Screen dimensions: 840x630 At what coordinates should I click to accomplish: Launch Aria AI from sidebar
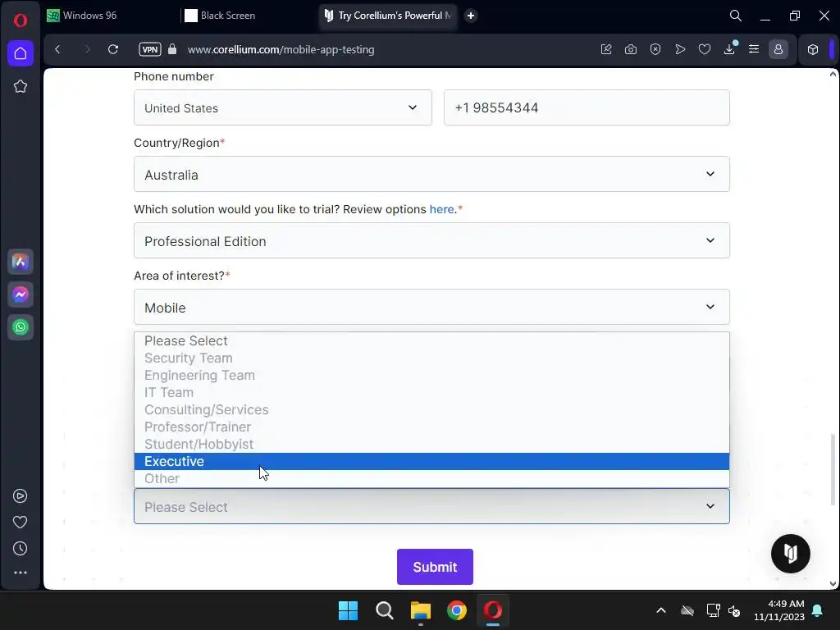coord(21,262)
